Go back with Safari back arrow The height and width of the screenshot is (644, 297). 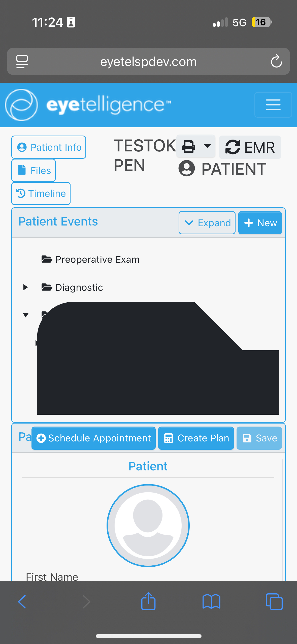(x=22, y=601)
